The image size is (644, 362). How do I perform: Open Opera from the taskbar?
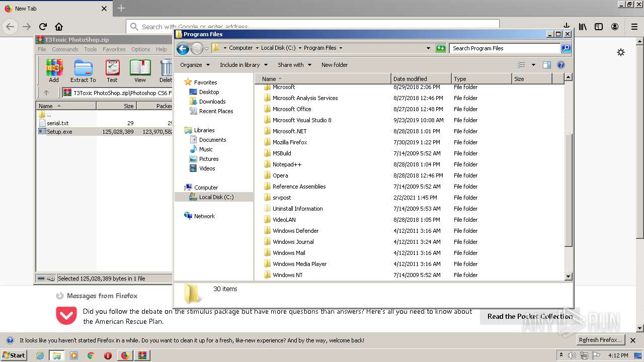pos(108,355)
